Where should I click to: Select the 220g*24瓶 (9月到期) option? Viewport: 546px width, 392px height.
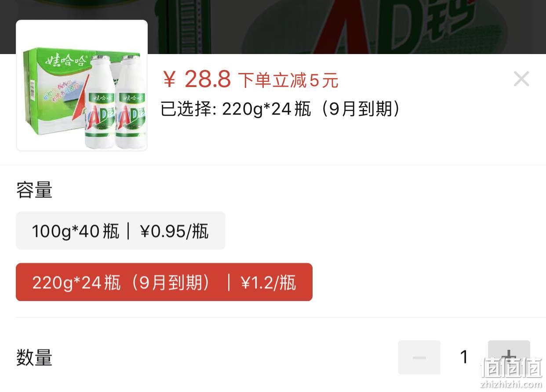coord(164,282)
